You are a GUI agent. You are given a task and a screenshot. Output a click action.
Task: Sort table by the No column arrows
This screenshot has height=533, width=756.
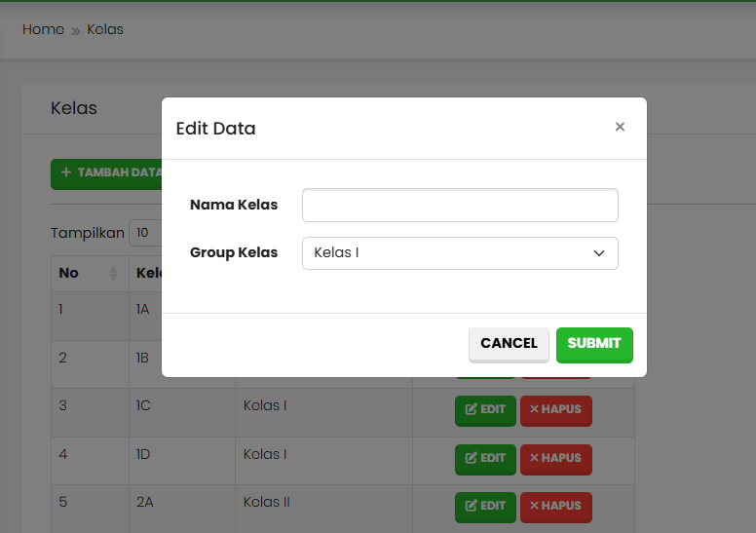[113, 273]
